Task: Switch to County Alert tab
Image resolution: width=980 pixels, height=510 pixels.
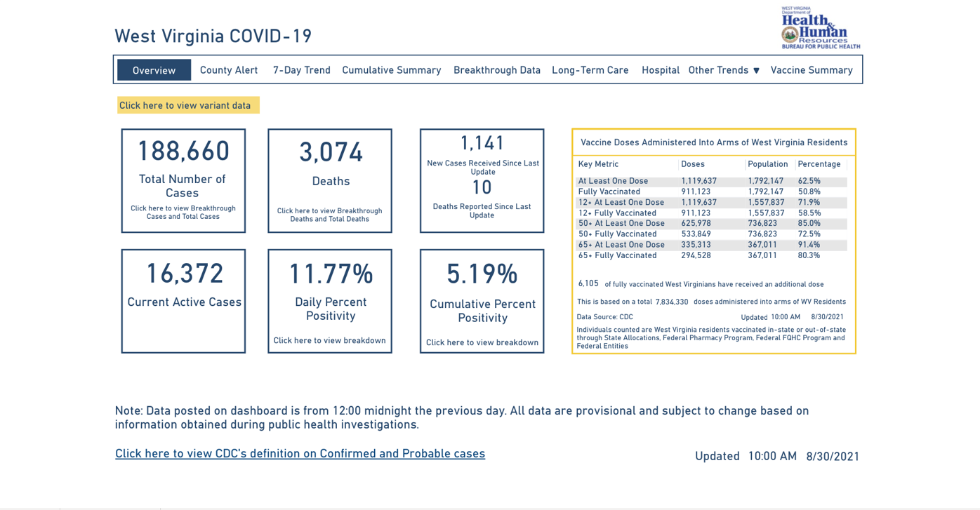Action: [x=229, y=70]
